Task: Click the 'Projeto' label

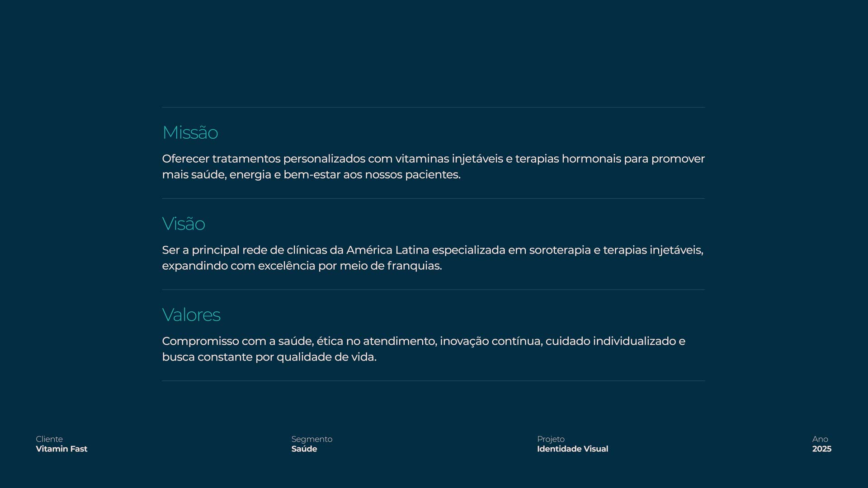Action: (x=551, y=439)
